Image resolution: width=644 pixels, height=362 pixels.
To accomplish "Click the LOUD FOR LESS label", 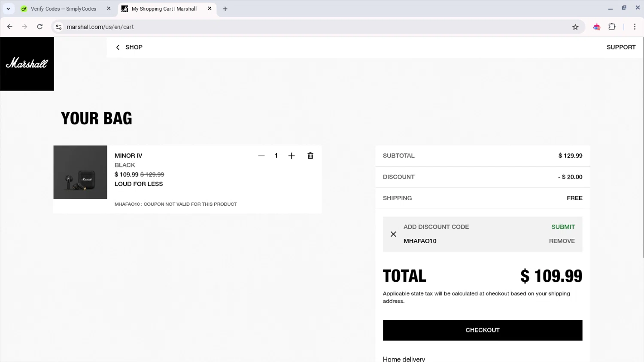I will pyautogui.click(x=139, y=184).
